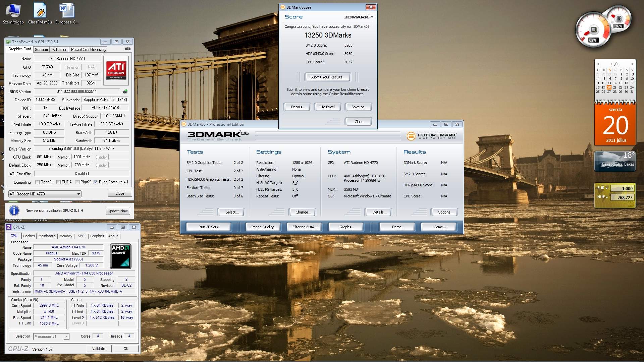Click Run 3DMark button

point(208,227)
